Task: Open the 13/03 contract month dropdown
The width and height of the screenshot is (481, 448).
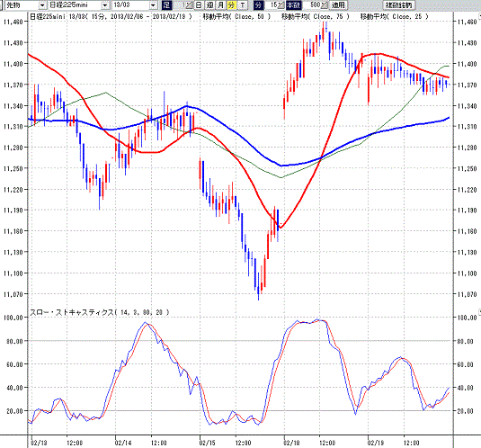Action: coord(134,4)
